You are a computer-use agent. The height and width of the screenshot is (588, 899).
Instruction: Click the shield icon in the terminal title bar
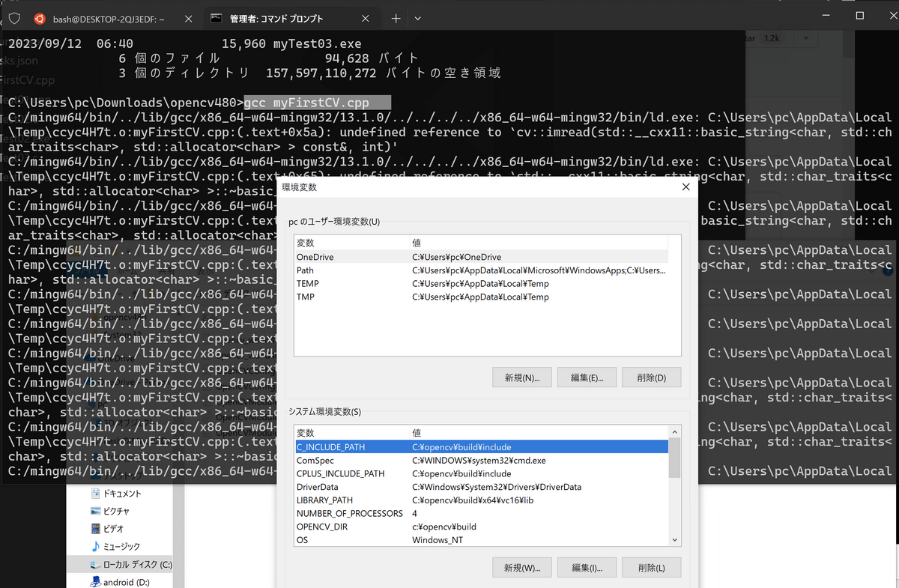pyautogui.click(x=14, y=18)
